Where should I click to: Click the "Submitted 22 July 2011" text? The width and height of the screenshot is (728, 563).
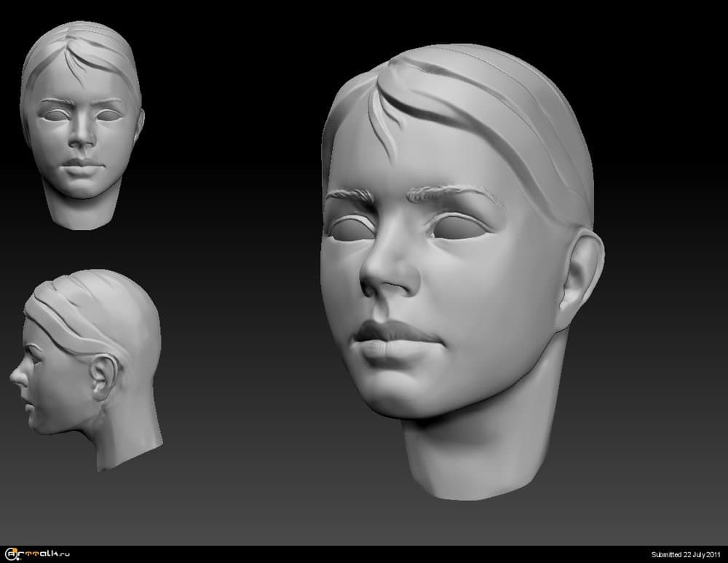click(687, 554)
